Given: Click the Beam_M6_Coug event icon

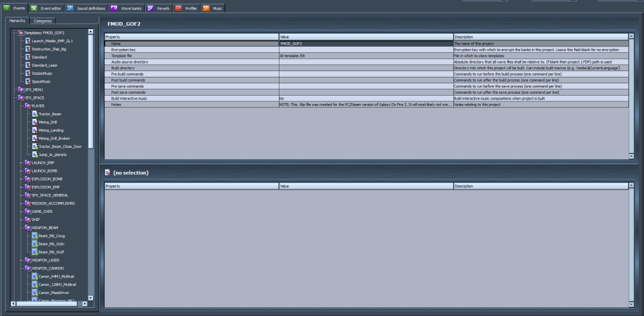Looking at the screenshot, I should 35,235.
